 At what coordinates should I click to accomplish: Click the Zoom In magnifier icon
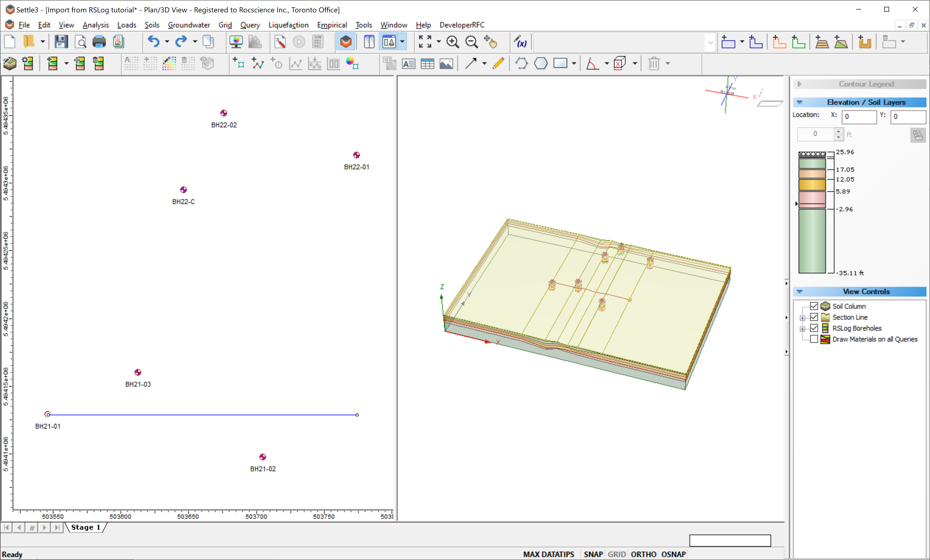(452, 41)
